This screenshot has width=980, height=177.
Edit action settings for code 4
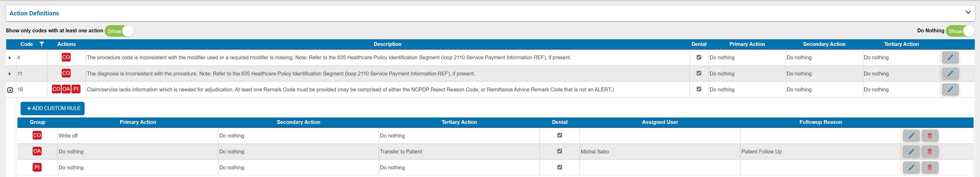[950, 57]
